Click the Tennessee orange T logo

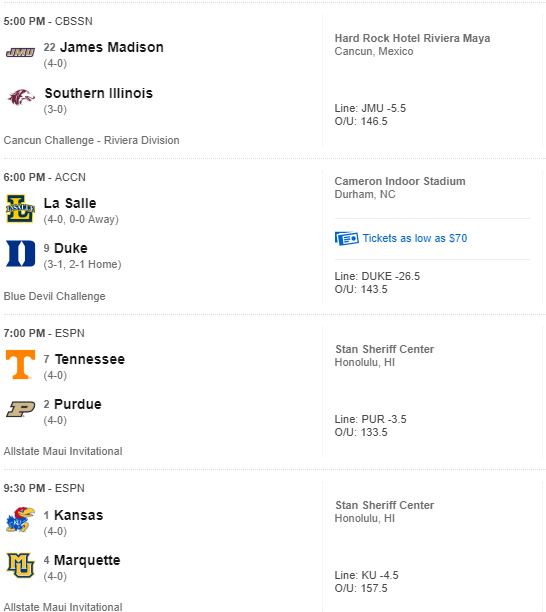(x=21, y=365)
